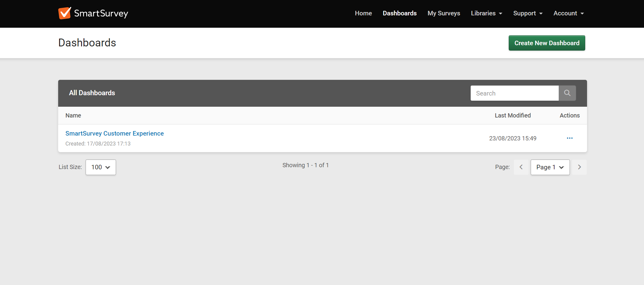Open the Home menu item
This screenshot has height=285, width=644.
363,13
